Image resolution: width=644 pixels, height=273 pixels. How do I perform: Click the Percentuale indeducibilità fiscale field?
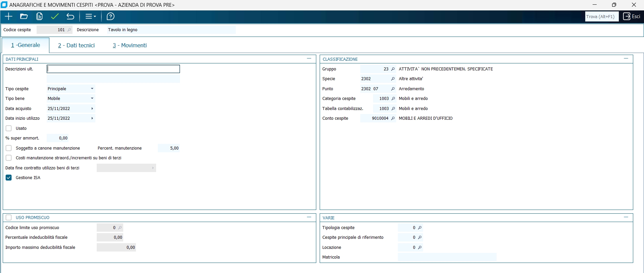pos(110,237)
